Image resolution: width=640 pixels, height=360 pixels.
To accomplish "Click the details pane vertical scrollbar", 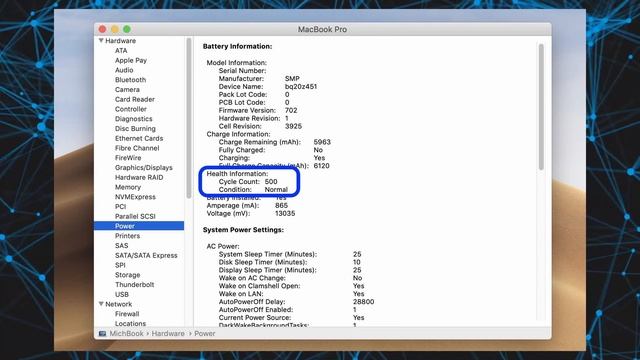I will click(x=541, y=107).
